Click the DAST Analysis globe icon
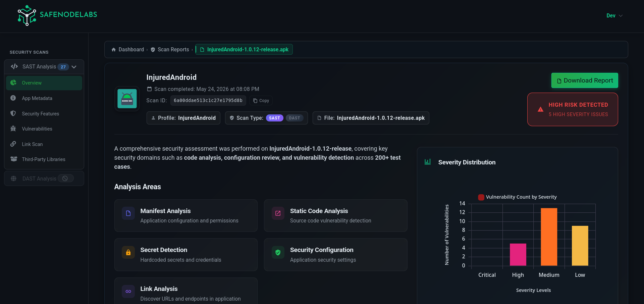 [x=13, y=179]
